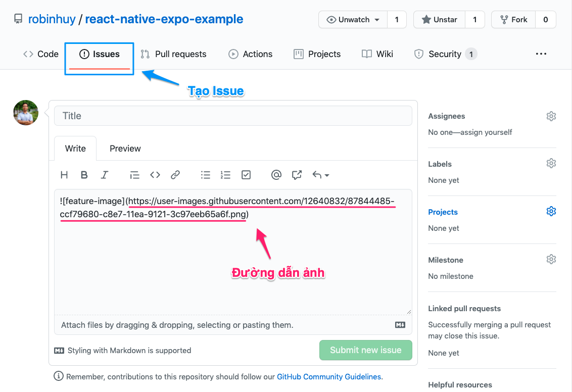Click the Heading formatting icon

(x=64, y=175)
